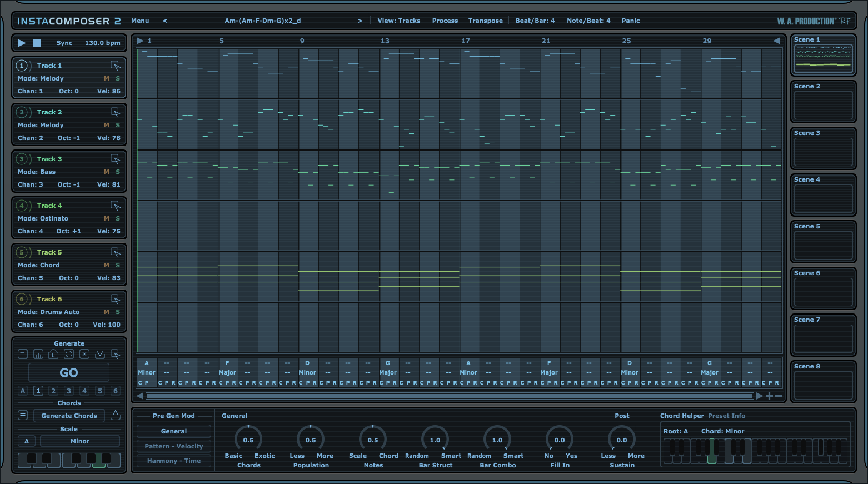Click the drag-export icon on Track 1
Viewport: 868px width, 484px height.
(116, 66)
